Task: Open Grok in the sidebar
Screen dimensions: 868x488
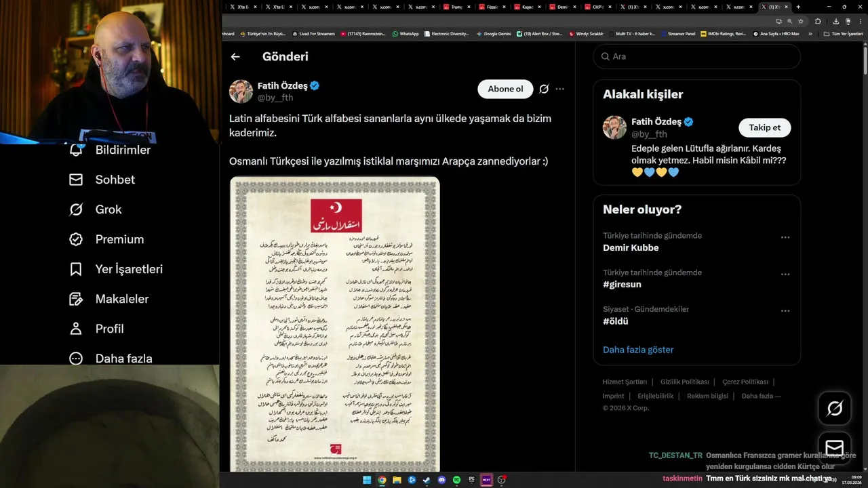Action: click(96, 209)
